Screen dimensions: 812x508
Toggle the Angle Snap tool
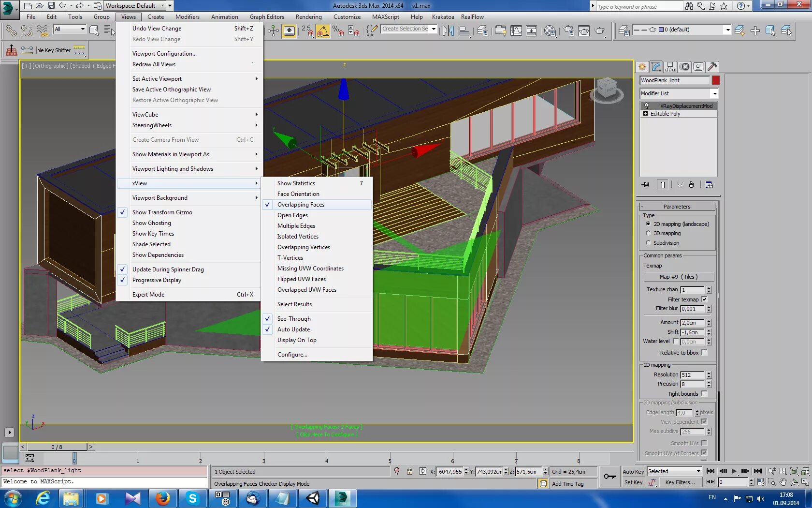click(322, 31)
